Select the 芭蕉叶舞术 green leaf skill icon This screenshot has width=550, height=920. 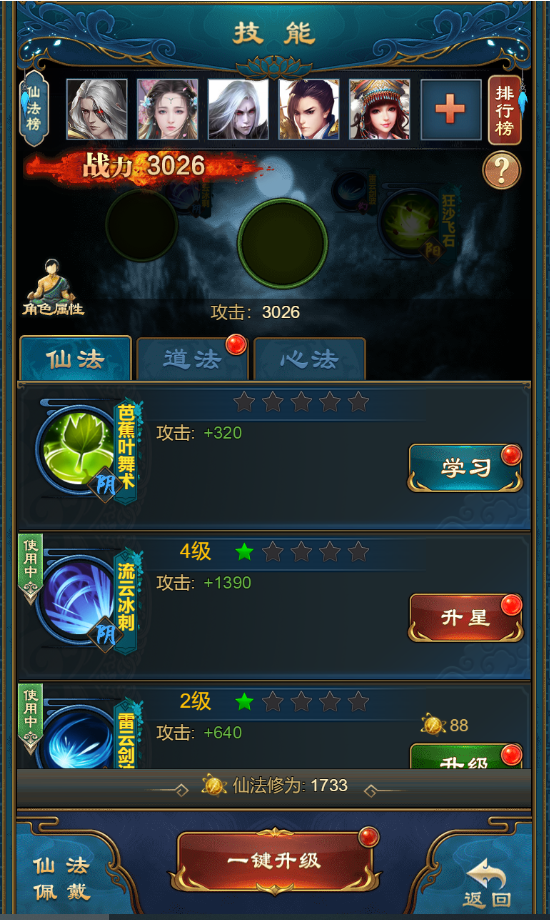78,448
